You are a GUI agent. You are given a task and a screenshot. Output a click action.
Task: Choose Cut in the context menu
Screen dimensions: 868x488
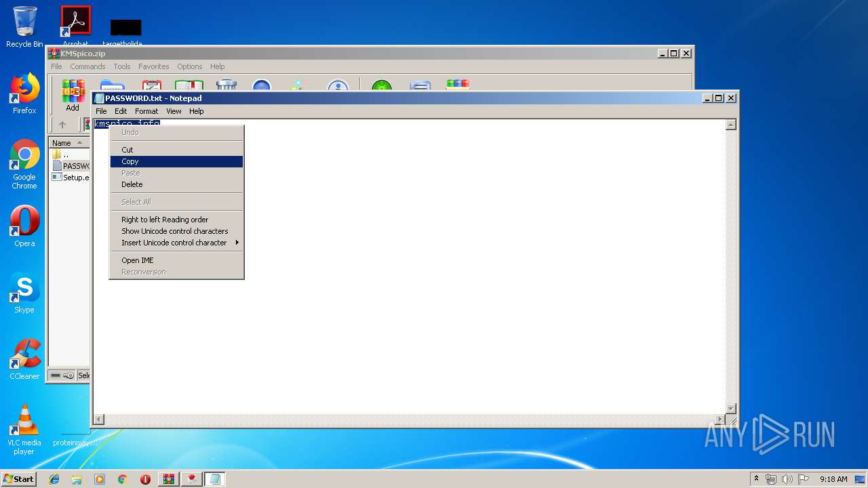pos(176,150)
